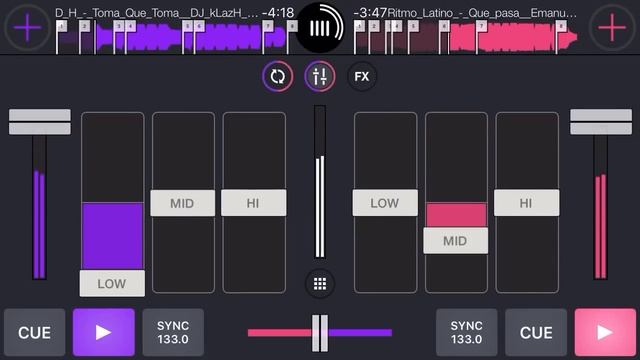Jump to cue marker 7 on right waveform

(482, 27)
